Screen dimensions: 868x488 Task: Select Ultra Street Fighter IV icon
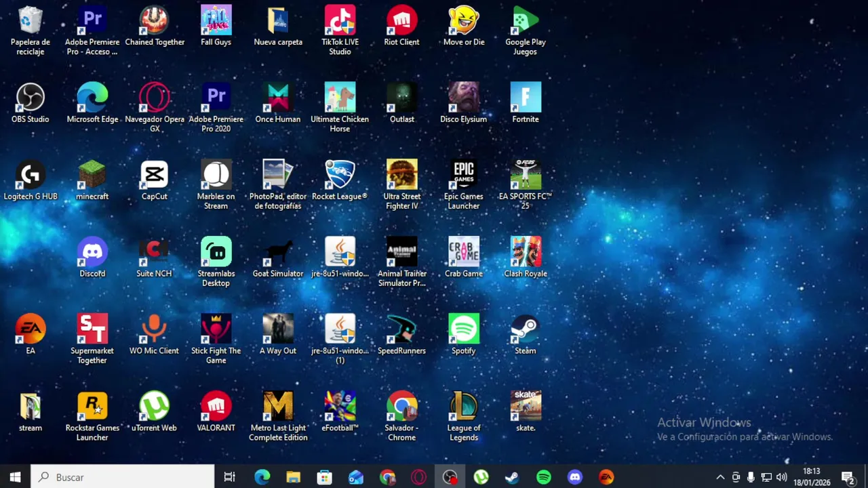pos(401,185)
